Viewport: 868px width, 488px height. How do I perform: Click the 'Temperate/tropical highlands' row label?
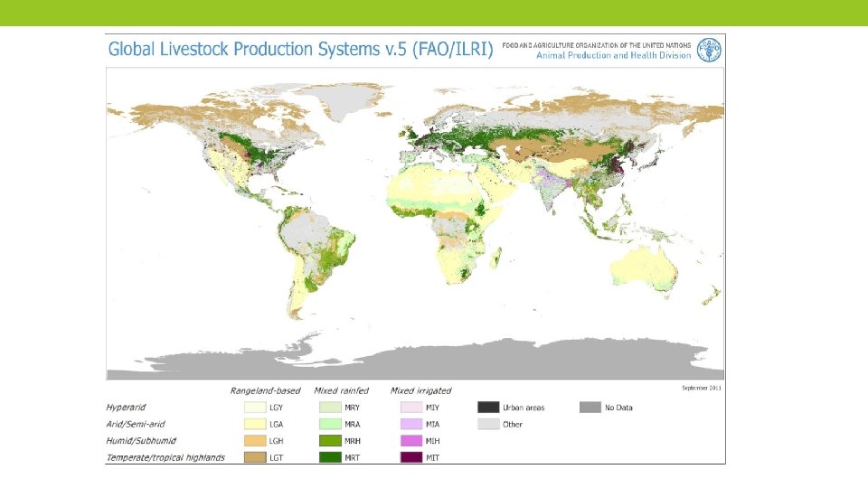click(x=165, y=457)
